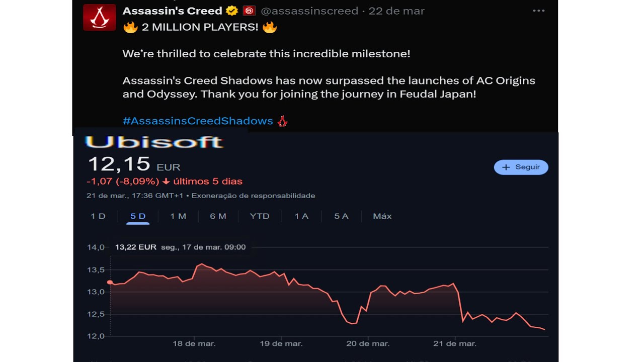644x362 pixels.
Task: Open the Exoneração de responsabilidade link
Action: [253, 196]
